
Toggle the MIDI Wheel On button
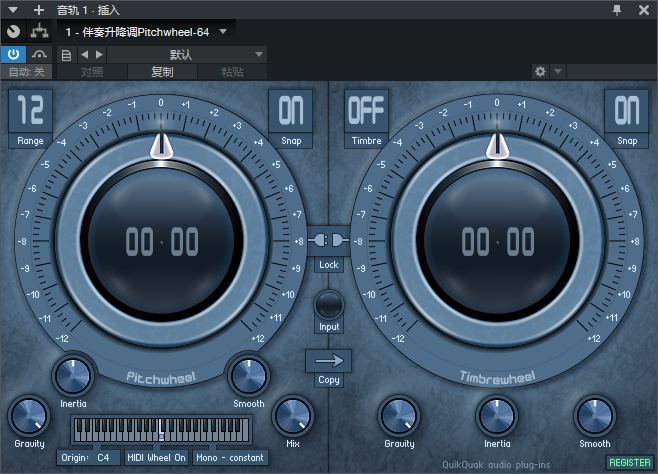157,458
